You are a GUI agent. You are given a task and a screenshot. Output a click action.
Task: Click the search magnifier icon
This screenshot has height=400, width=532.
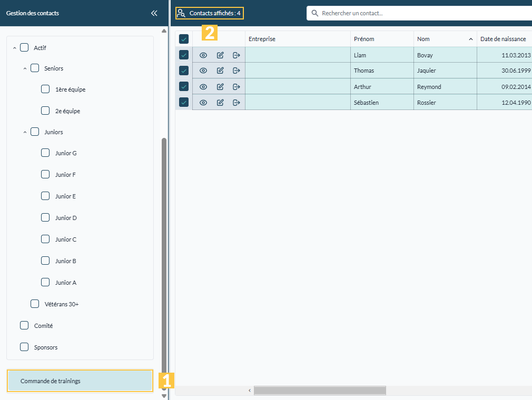315,13
